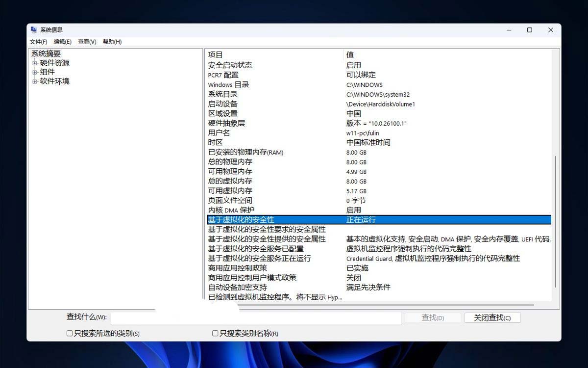Screen dimensions: 588x368
Task: Select 系统摘要 in the left tree pane
Action: pos(46,53)
